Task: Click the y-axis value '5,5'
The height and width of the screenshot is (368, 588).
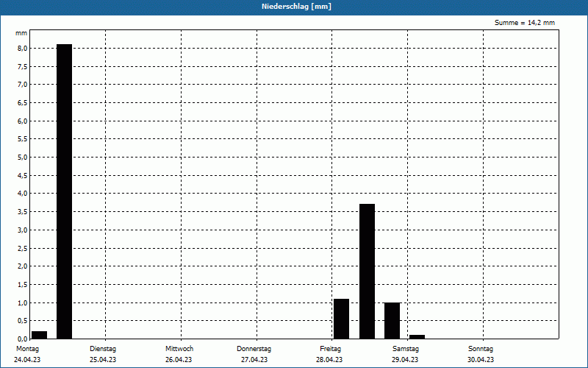Action: [x=22, y=139]
